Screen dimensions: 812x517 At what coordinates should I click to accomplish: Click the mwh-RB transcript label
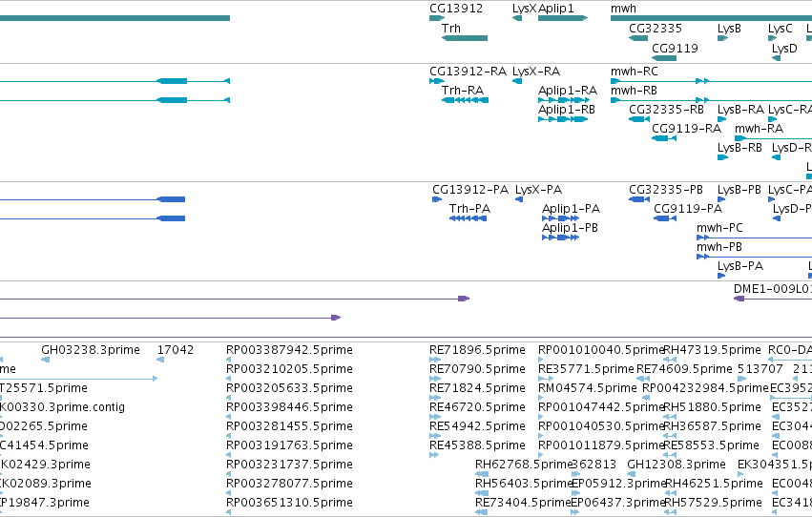634,91
